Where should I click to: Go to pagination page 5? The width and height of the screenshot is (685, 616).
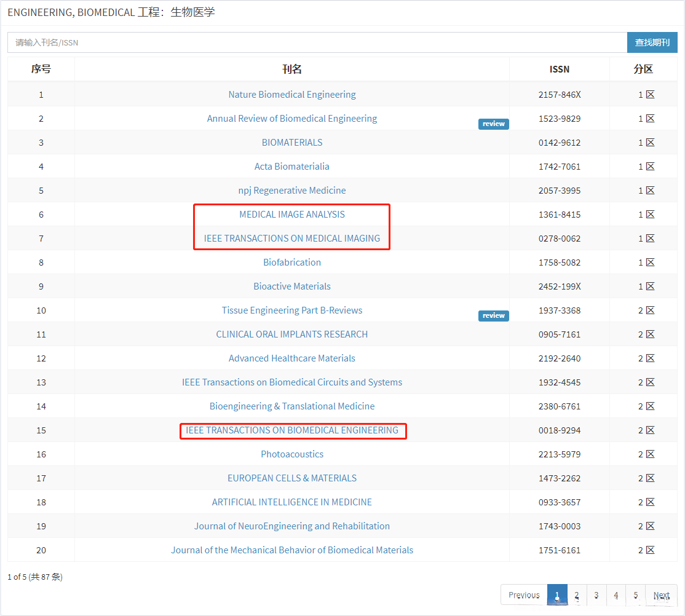pyautogui.click(x=636, y=595)
